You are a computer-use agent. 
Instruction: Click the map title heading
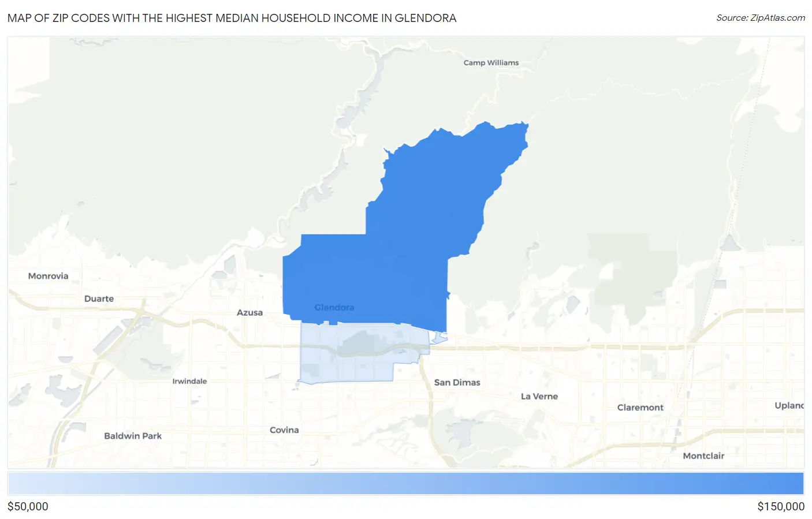pyautogui.click(x=232, y=18)
